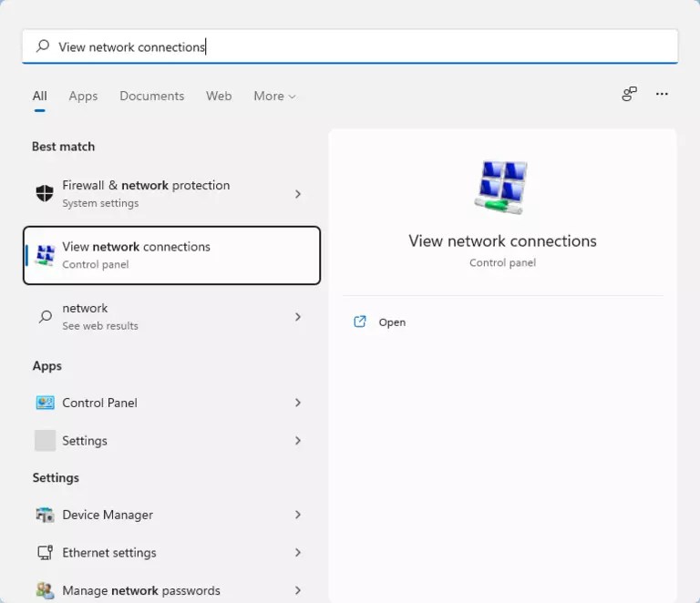Open the search feedback people icon
The height and width of the screenshot is (603, 700).
click(630, 94)
